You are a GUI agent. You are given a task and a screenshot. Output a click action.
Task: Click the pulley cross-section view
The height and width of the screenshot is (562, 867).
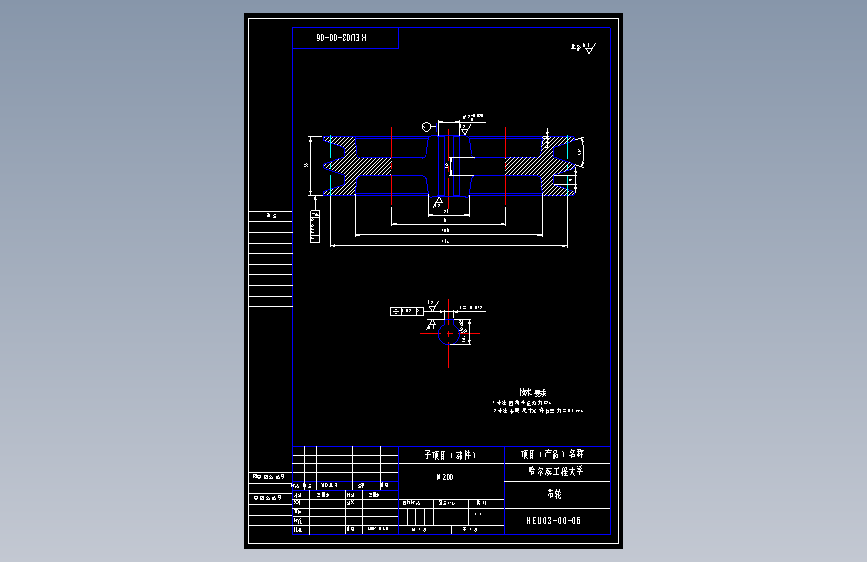[x=449, y=166]
